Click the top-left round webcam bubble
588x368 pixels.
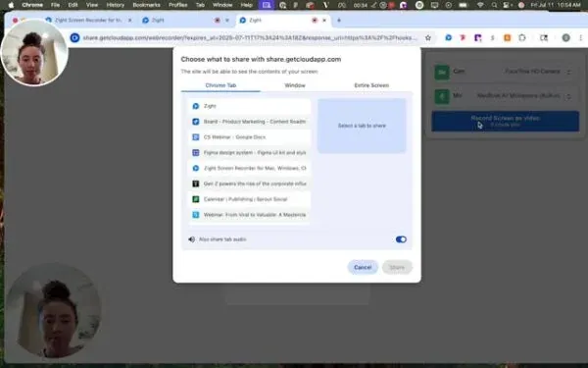[x=34, y=53]
